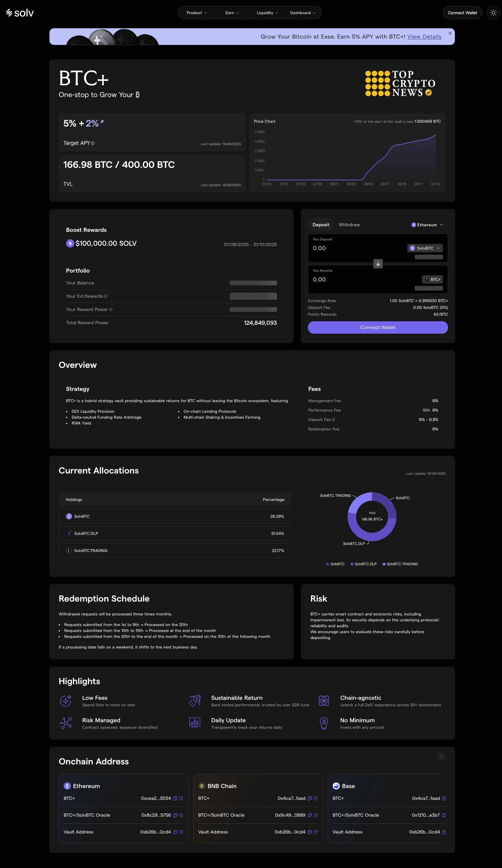Screen dimensions: 502x868
Task: Click the SOLV token icon in Boost Rewards
Action: pyautogui.click(x=70, y=243)
